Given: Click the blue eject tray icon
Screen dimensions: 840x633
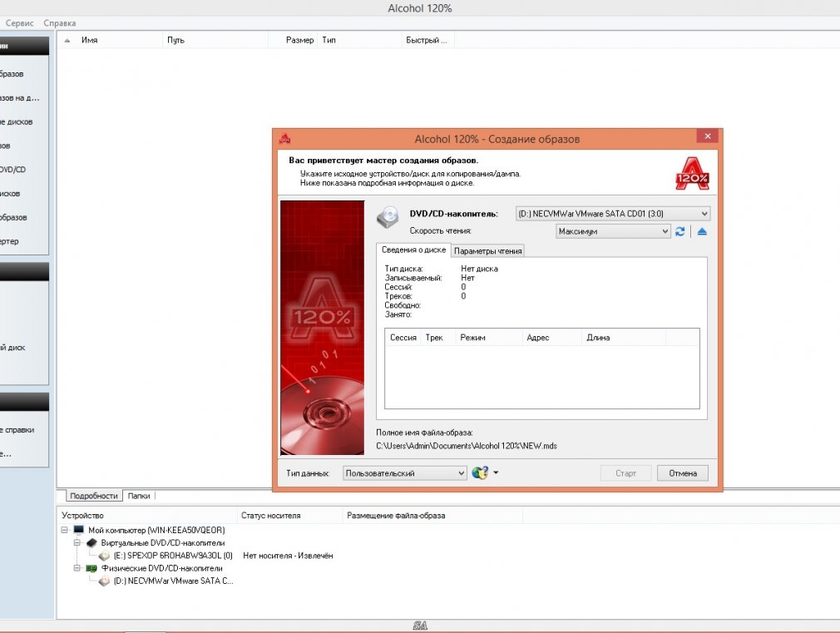Looking at the screenshot, I should pyautogui.click(x=702, y=231).
